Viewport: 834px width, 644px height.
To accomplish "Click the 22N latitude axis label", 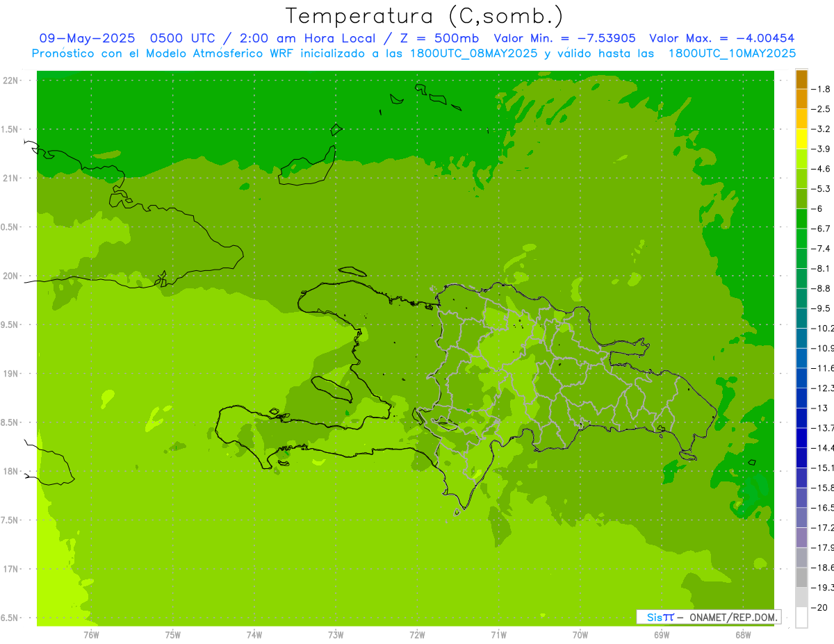I will (12, 81).
